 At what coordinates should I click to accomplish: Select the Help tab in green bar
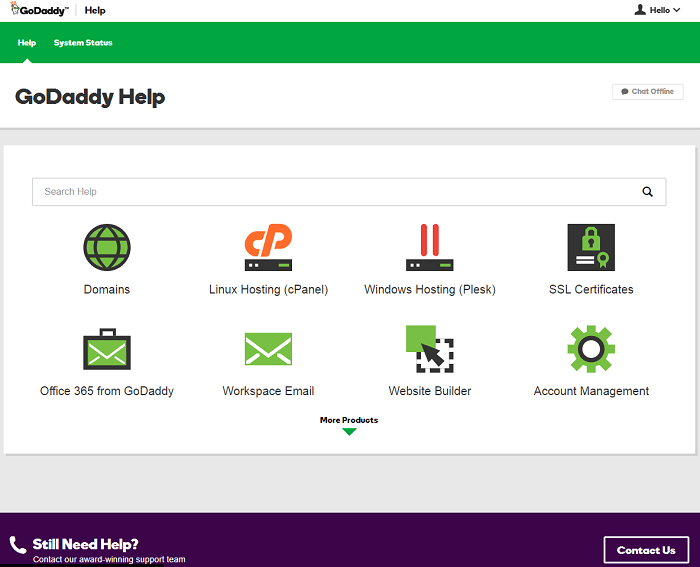(27, 43)
